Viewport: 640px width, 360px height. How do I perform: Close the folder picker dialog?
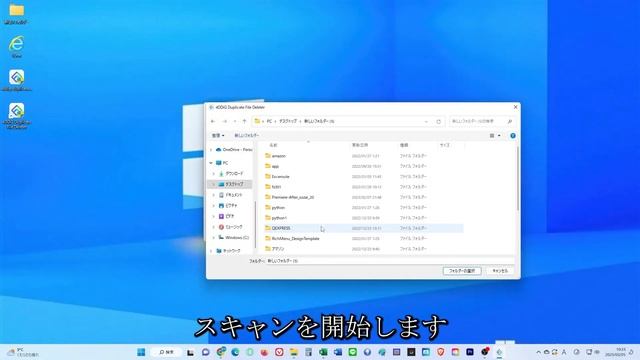(515, 107)
